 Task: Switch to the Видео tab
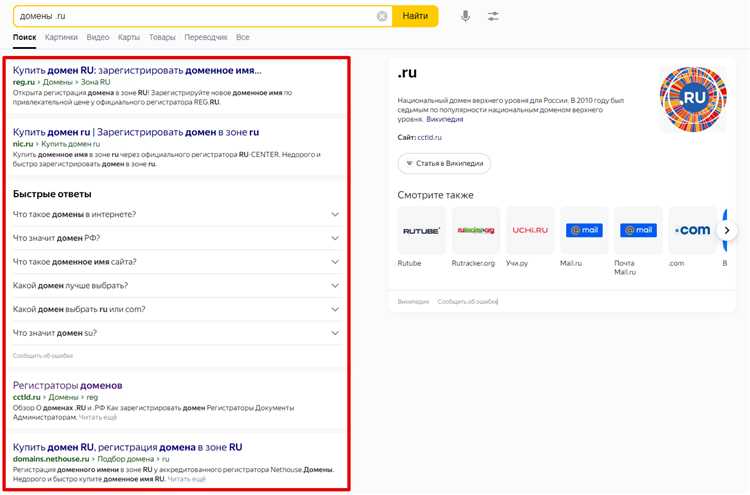[98, 37]
